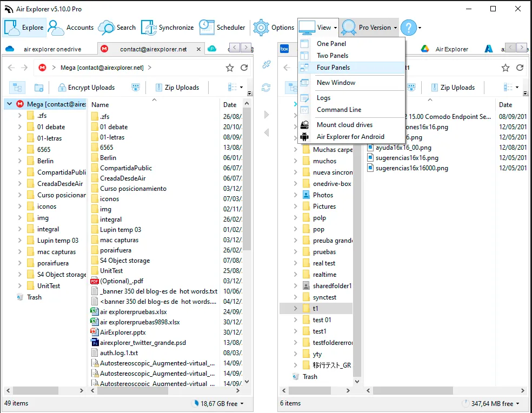Toggle Zip Uploads in left panel
This screenshot has width=532, height=413.
(x=177, y=88)
